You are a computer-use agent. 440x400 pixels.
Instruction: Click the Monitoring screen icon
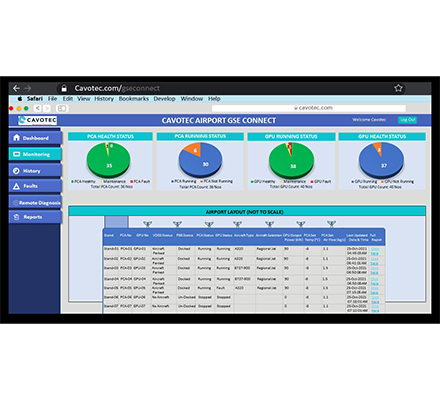(16, 154)
